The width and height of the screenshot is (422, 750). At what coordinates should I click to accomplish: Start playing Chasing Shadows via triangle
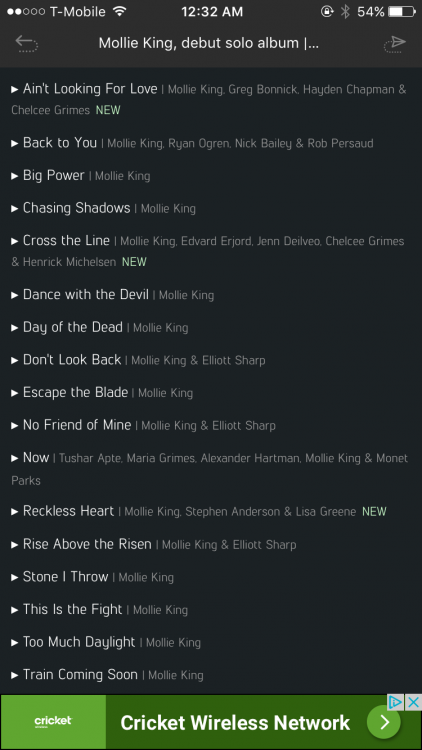coord(15,208)
